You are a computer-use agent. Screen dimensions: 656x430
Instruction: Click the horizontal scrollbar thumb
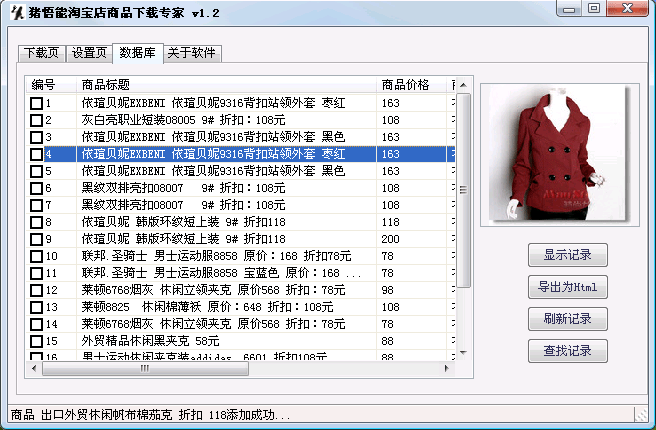pos(145,369)
